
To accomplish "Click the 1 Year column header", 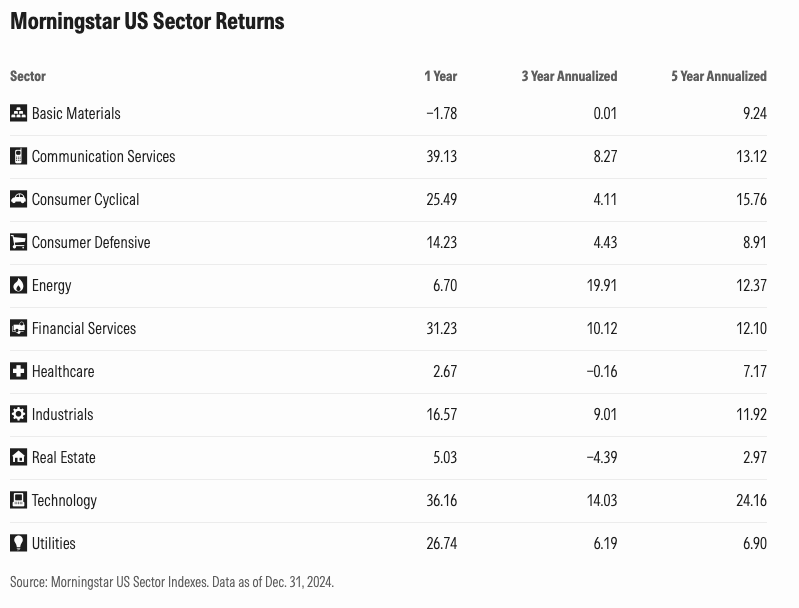I will (440, 76).
